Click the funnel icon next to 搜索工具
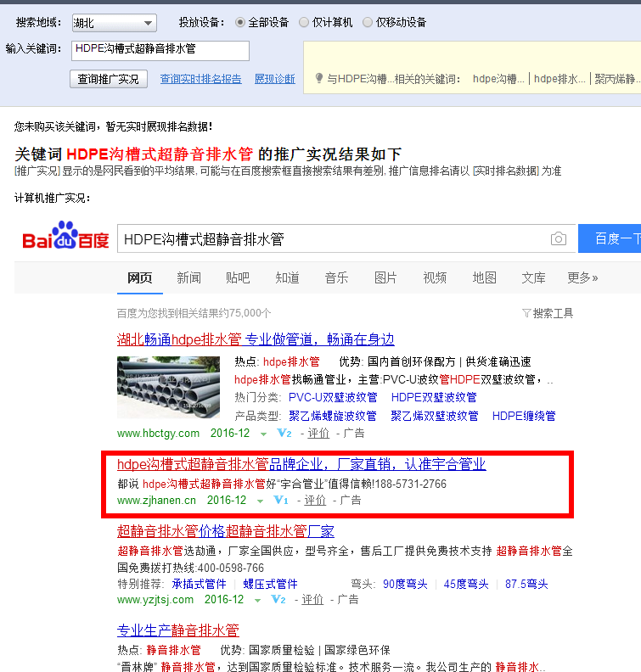 pyautogui.click(x=526, y=313)
